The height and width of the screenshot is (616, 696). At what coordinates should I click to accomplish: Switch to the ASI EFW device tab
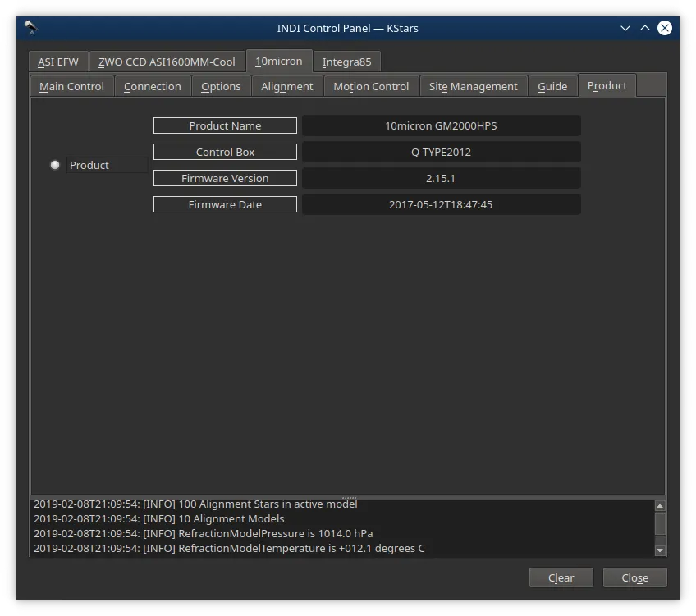coord(58,62)
